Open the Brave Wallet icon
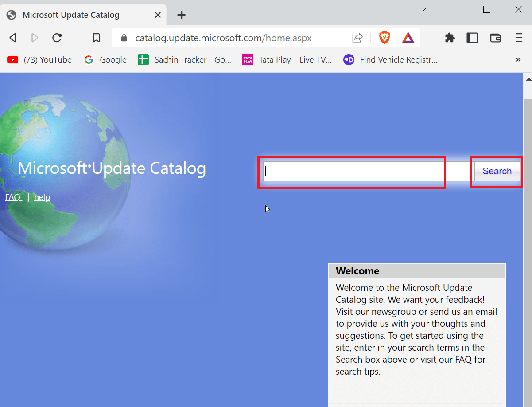This screenshot has height=407, width=532. tap(496, 38)
